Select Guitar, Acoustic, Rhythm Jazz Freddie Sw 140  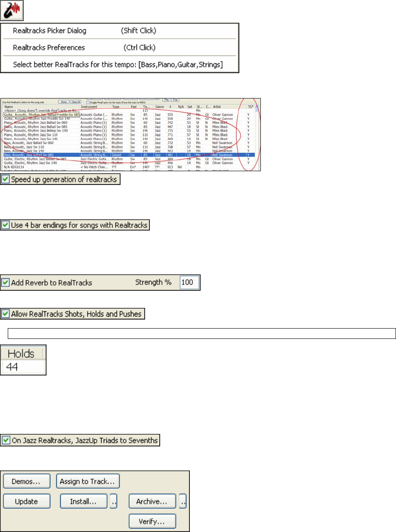[129, 118]
